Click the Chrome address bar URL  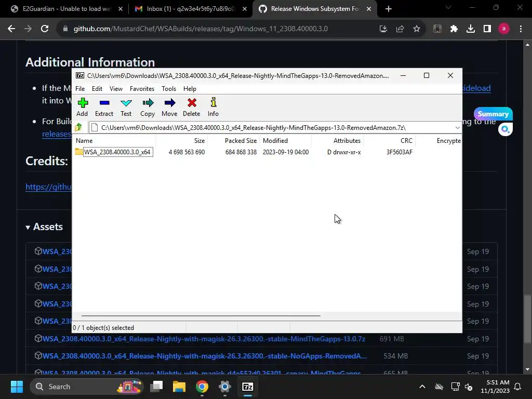click(201, 29)
